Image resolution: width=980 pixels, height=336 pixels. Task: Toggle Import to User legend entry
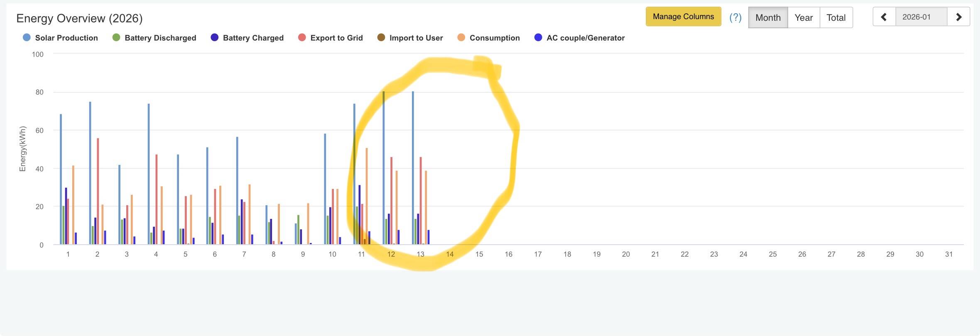pos(410,38)
